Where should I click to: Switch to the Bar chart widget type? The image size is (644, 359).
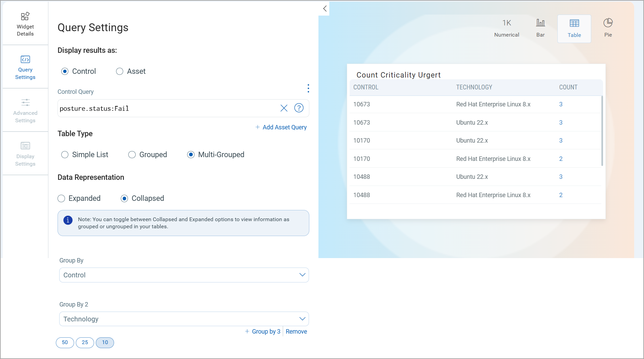(540, 28)
